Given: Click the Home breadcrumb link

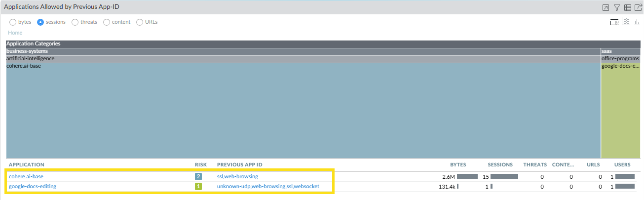Looking at the screenshot, I should pyautogui.click(x=15, y=33).
